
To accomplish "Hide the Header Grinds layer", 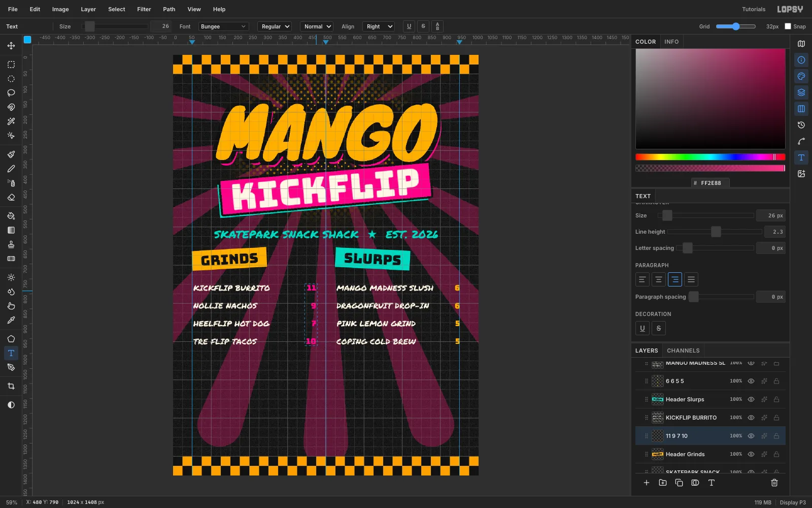I will tap(751, 454).
